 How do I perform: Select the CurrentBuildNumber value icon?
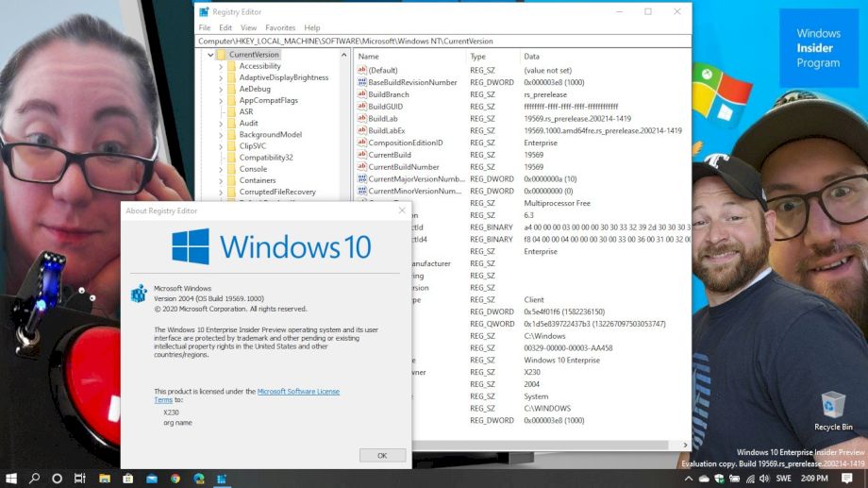(362, 167)
